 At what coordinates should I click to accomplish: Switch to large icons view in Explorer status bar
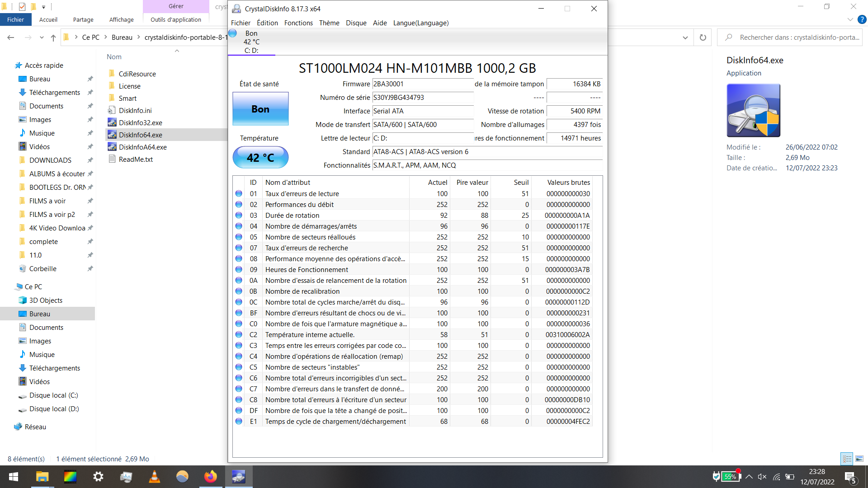coord(859,459)
